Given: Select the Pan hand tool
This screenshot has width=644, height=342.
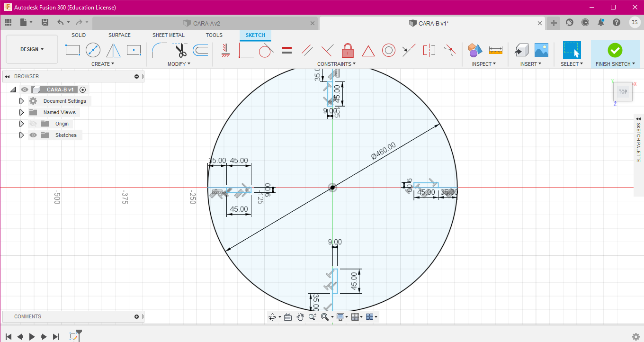Looking at the screenshot, I should [x=300, y=317].
